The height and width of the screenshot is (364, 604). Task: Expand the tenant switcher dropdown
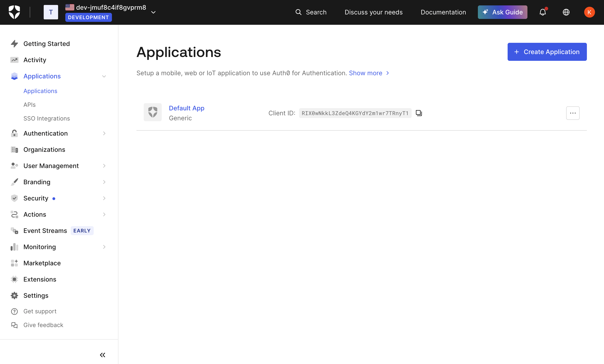point(153,12)
